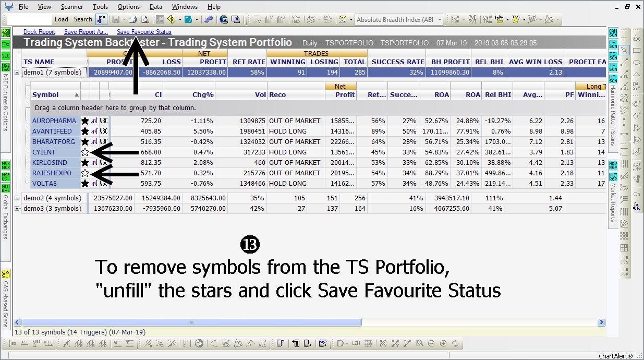Open the ADV REP report icon

tap(613, 166)
